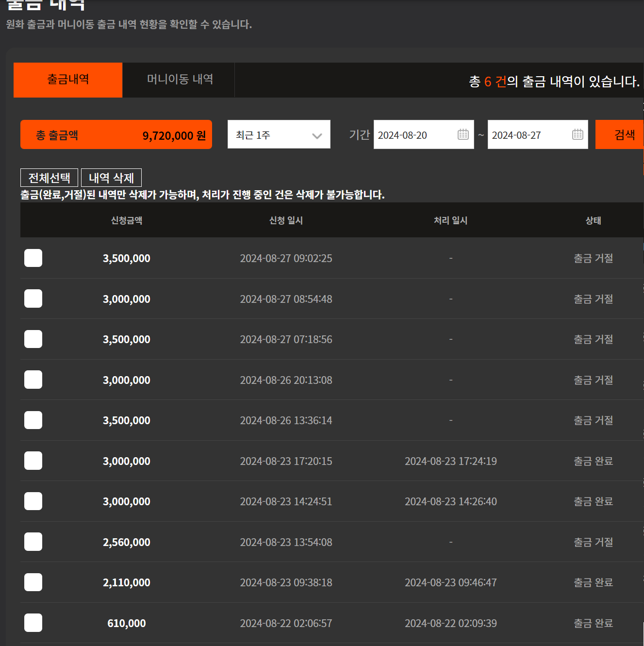Check the row requested at 2024-08-26 20:13:08
Screen dimensions: 644x646
click(33, 380)
